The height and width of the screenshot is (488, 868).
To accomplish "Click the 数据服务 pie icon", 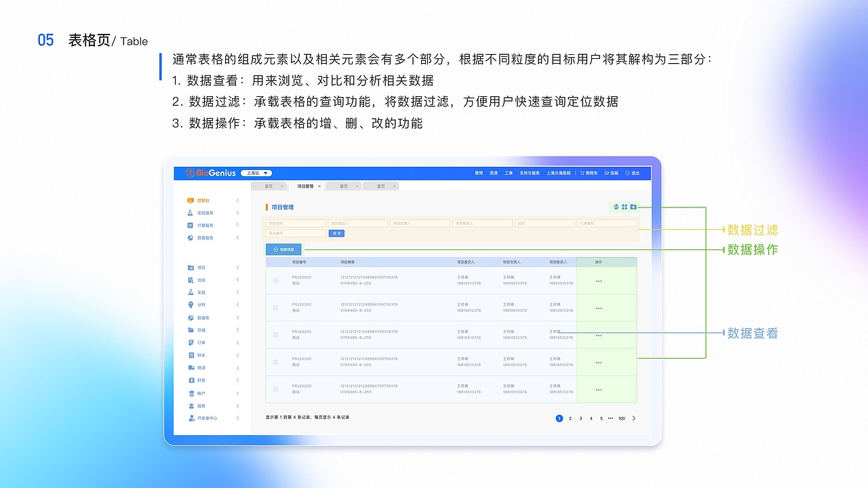I will [x=191, y=238].
